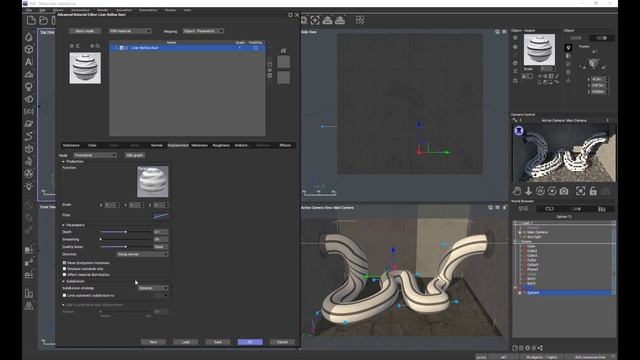Click the terrain tool in left toolbar
The height and width of the screenshot is (360, 640).
[x=29, y=74]
